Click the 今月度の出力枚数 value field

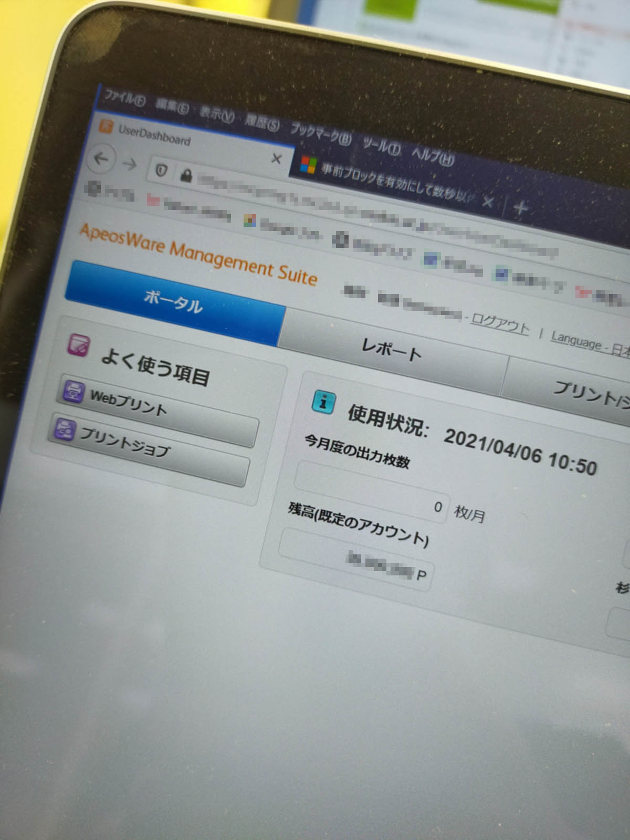point(372,492)
